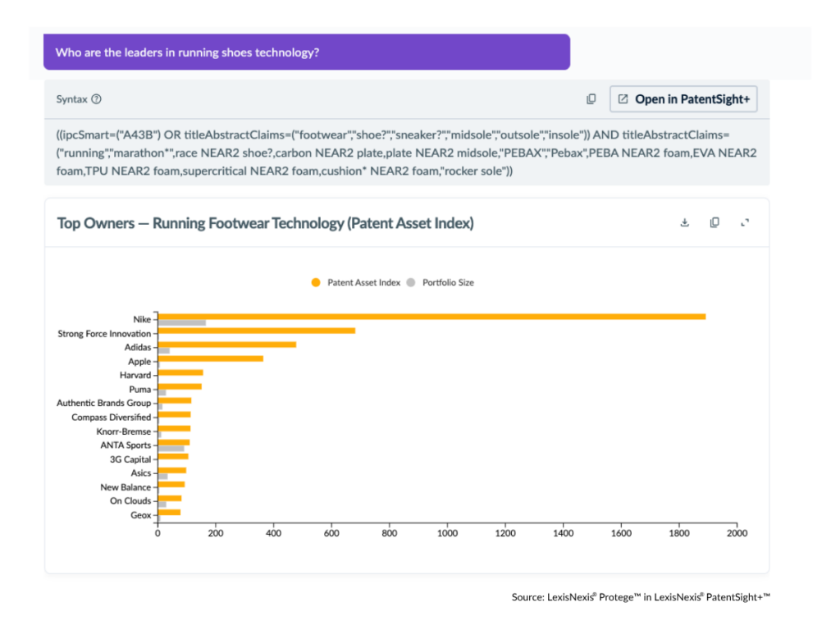The width and height of the screenshot is (840, 630).
Task: Copy the Top Owners chart
Action: click(x=714, y=222)
